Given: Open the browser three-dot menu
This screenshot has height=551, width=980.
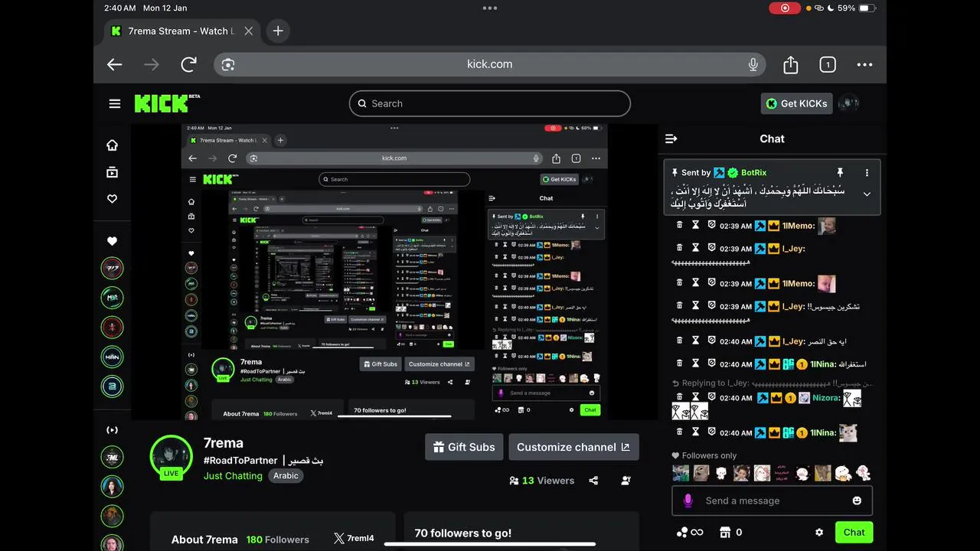Looking at the screenshot, I should click(864, 65).
